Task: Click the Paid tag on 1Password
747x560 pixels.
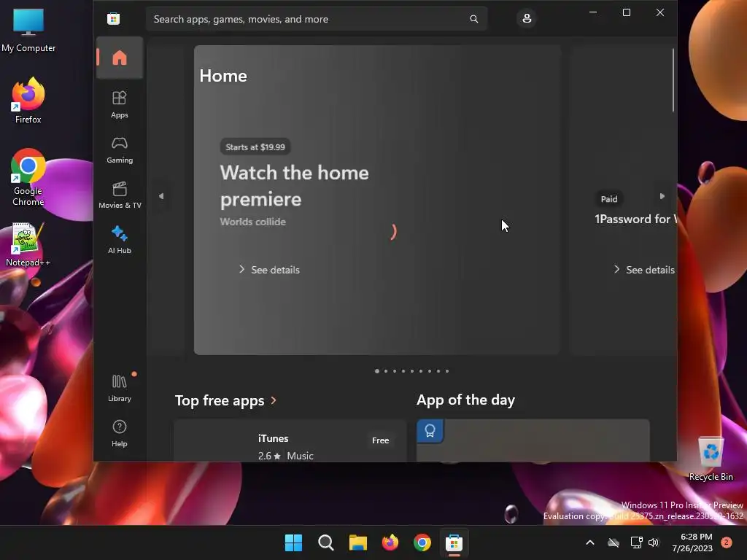Action: [609, 199]
